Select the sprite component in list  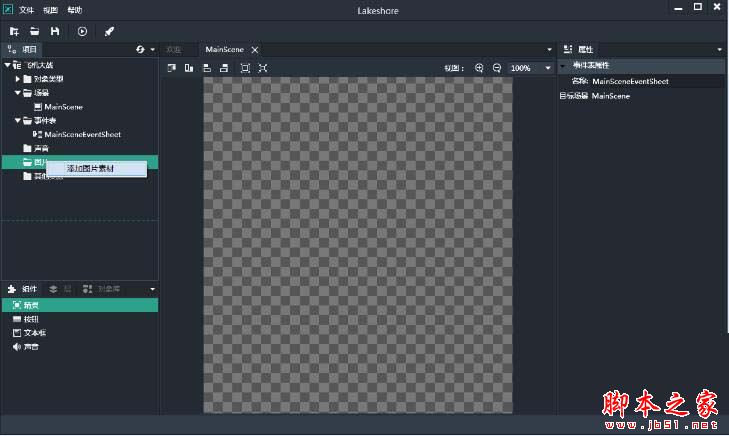(80, 305)
